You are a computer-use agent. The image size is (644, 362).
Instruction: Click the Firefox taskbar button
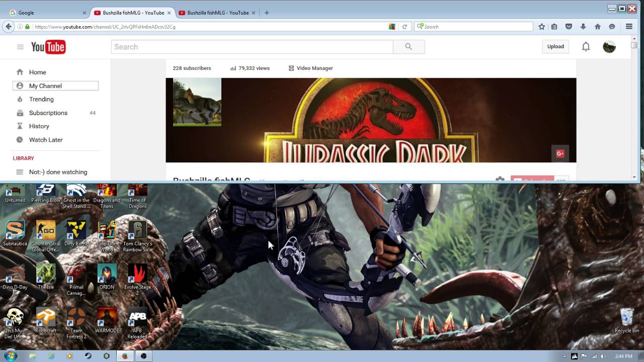[125, 356]
